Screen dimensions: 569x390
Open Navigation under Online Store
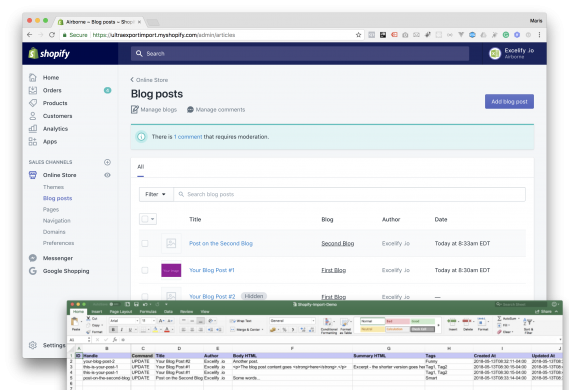57,221
